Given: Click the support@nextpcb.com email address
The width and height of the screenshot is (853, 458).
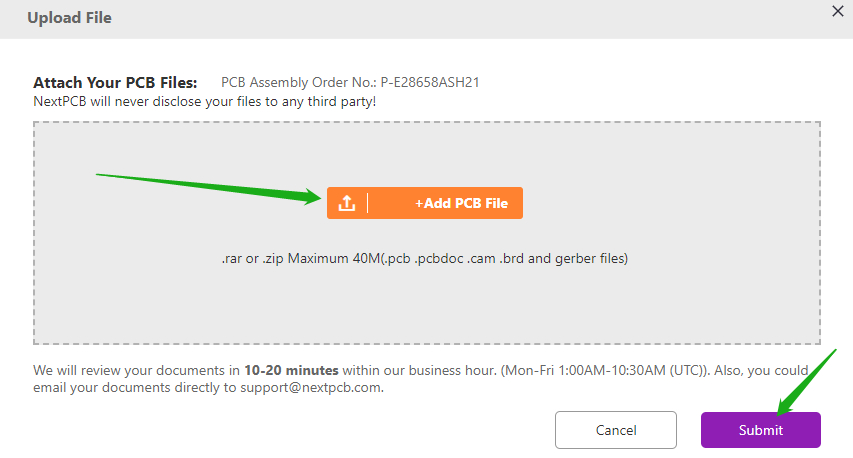Looking at the screenshot, I should [310, 386].
